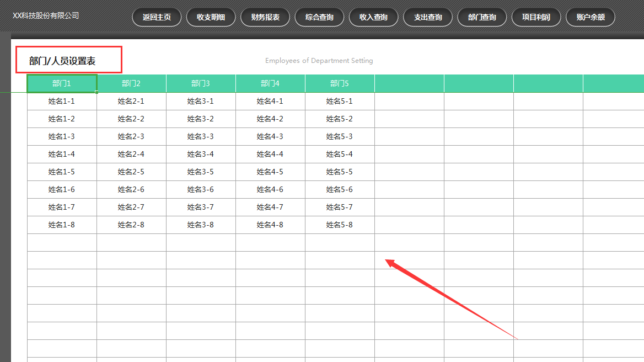644x362 pixels.
Task: Check the 账户余额 account balance
Action: [x=590, y=17]
